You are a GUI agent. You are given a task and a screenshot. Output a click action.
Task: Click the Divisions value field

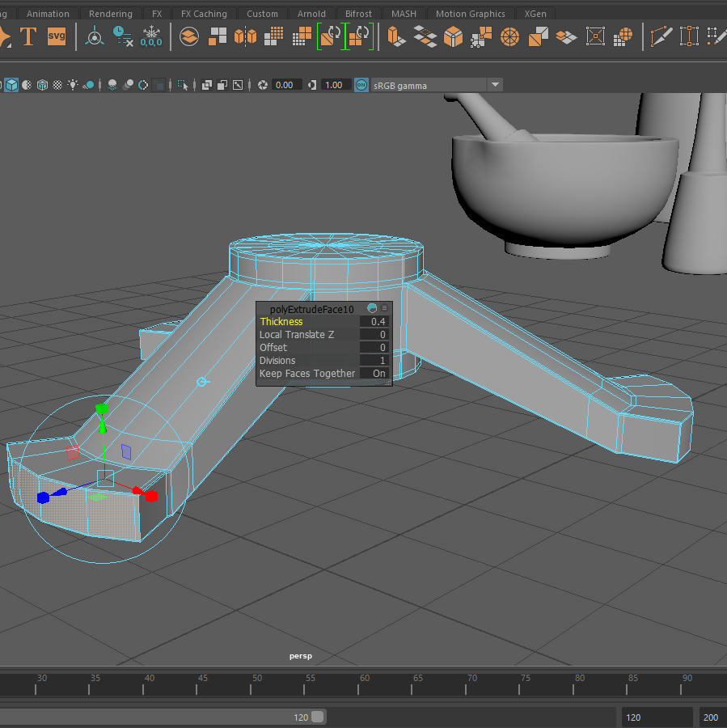coord(374,361)
